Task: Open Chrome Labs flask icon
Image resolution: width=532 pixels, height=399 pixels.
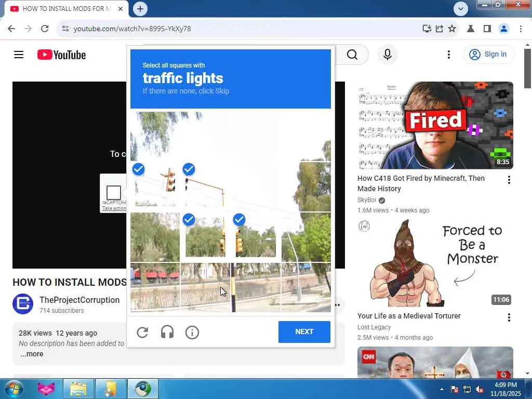Action: [x=471, y=29]
